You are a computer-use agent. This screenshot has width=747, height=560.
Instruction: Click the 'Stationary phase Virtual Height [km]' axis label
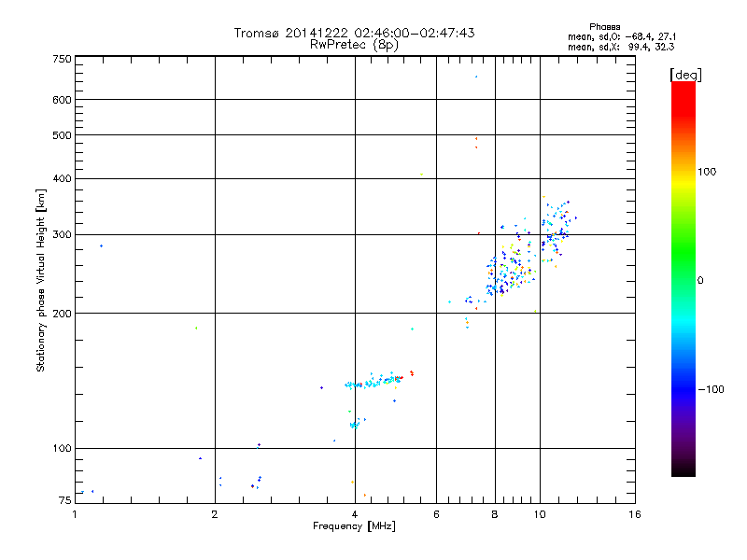[x=41, y=280]
